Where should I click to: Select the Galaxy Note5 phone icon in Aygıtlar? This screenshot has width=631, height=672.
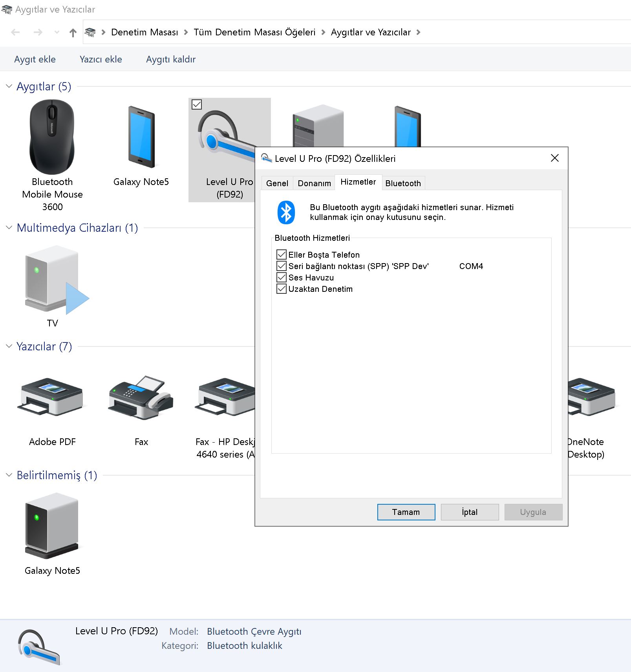pos(141,137)
